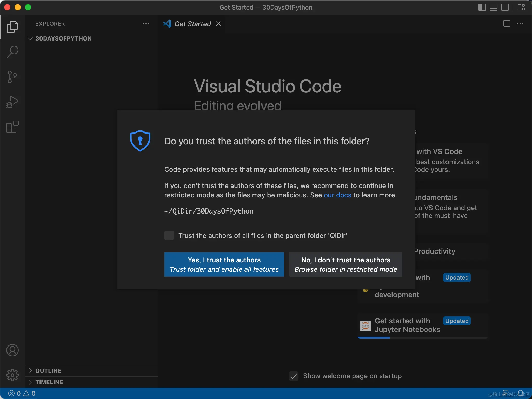Check trust parent folder 'QiDir' checkbox
The width and height of the screenshot is (532, 399).
coord(169,235)
